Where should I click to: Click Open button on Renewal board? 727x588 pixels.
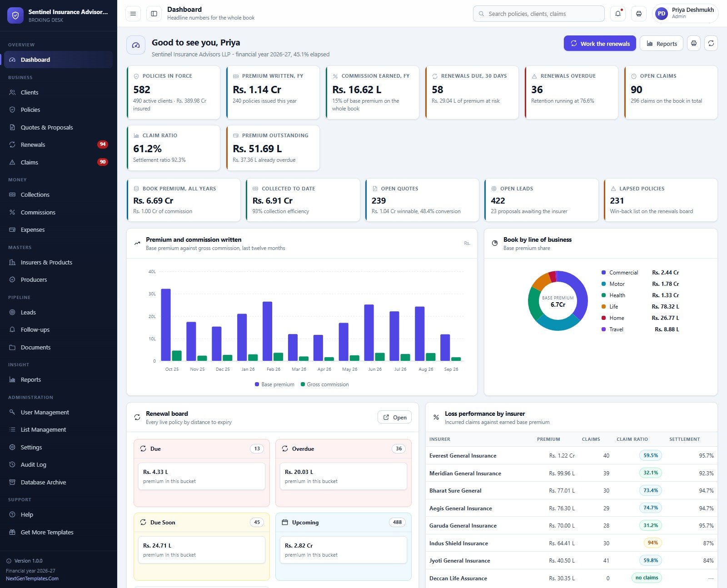(x=394, y=417)
